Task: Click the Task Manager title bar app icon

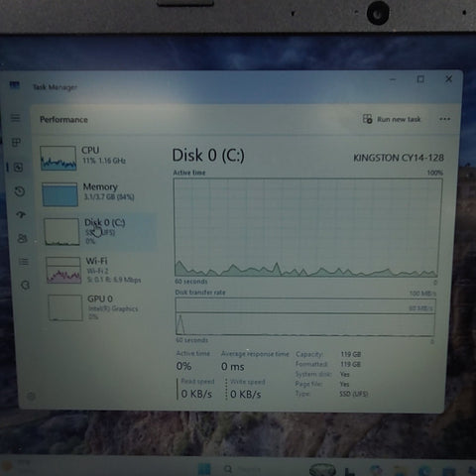Action: click(x=14, y=85)
